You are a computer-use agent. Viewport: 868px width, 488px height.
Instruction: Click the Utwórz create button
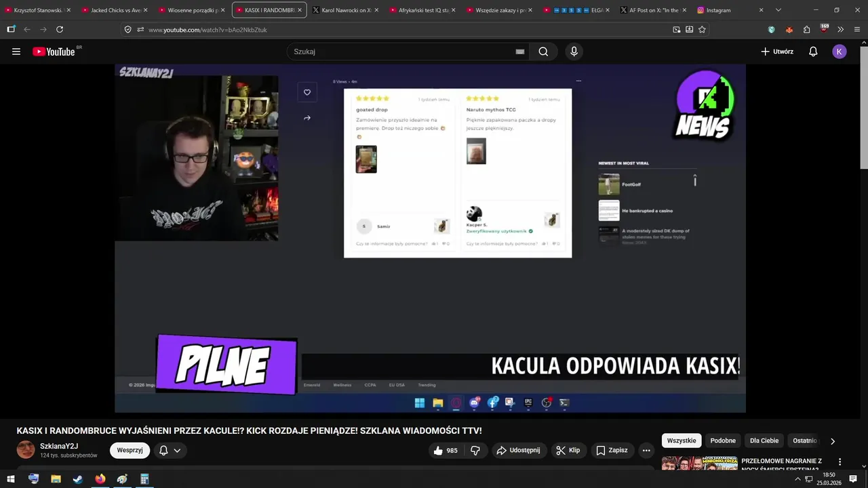tap(777, 52)
